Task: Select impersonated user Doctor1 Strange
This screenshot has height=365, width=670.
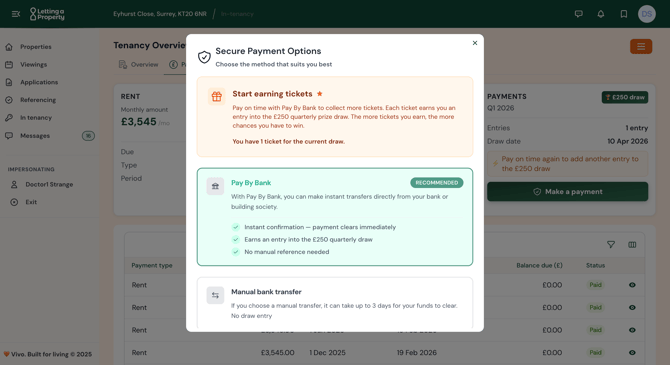Action: coord(49,184)
